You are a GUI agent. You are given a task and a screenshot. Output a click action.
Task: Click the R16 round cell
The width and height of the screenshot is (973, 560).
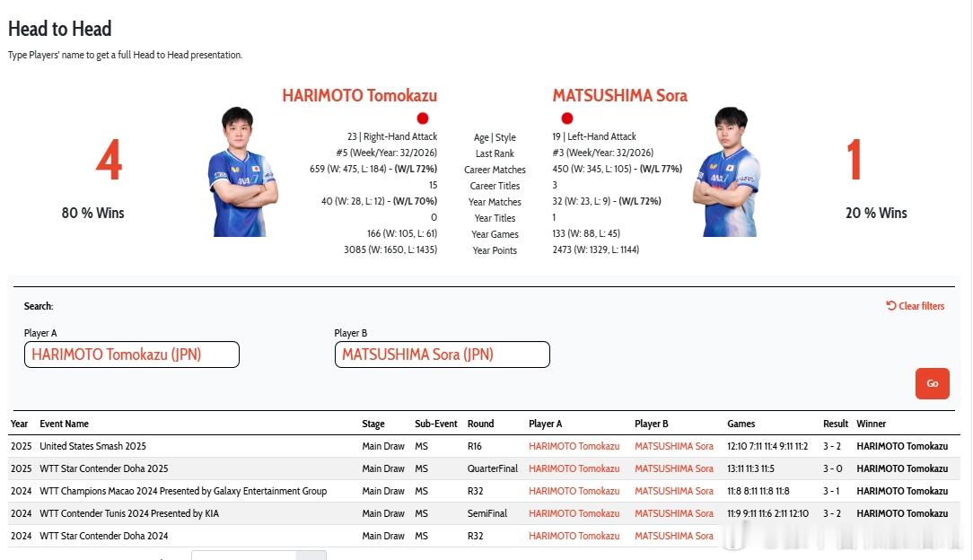[474, 446]
